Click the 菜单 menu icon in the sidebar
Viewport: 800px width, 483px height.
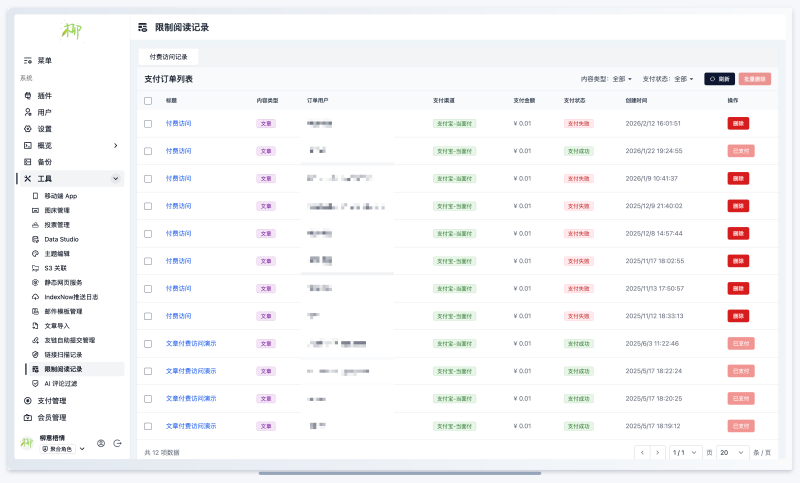click(28, 61)
